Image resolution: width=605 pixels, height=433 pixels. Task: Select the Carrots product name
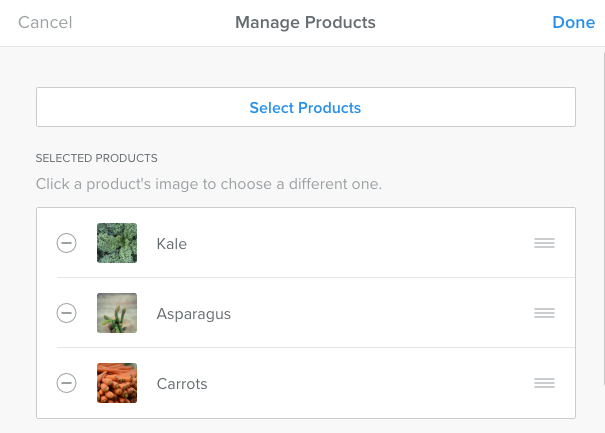tap(182, 383)
